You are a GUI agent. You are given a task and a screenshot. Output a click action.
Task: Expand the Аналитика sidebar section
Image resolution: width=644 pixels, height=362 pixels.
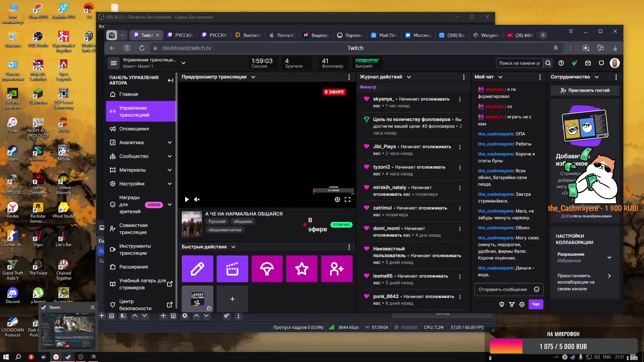coord(170,142)
